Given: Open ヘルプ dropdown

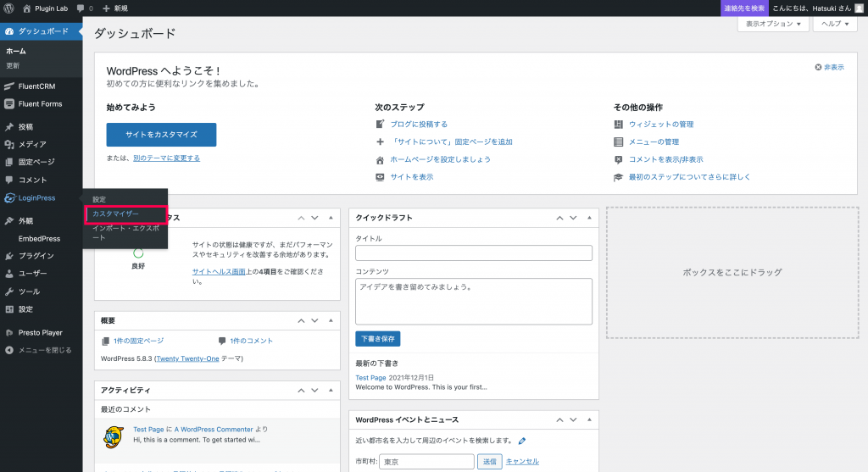Looking at the screenshot, I should [835, 24].
